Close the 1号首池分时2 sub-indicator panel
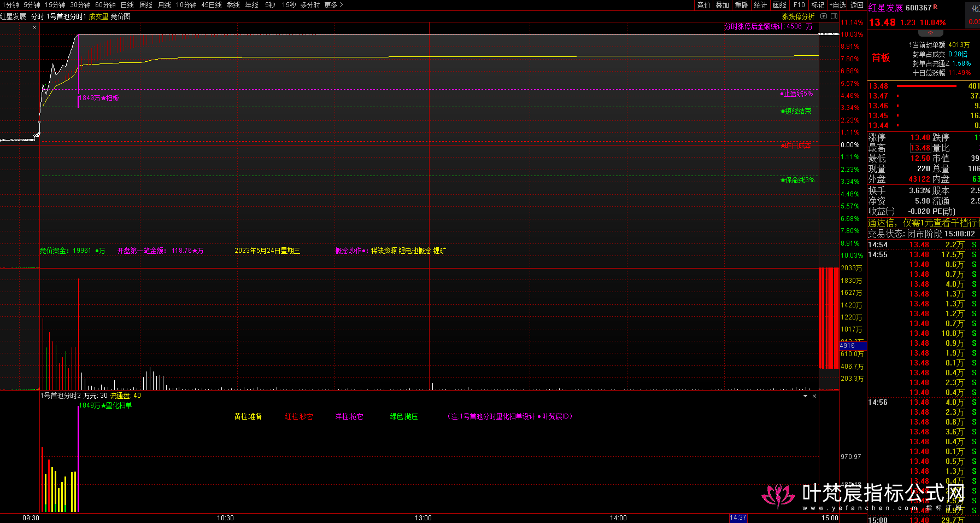Viewport: 980px width, 523px height. pos(814,396)
